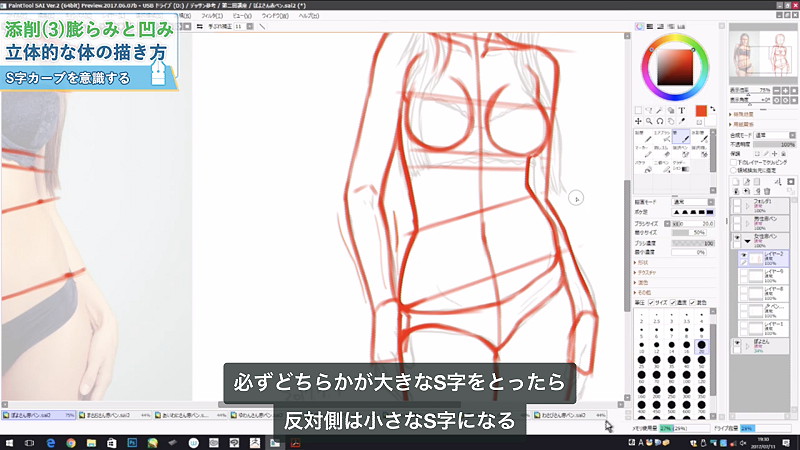The width and height of the screenshot is (800, 450).
Task: Switch to わださん赤ペン.sai2 document tab
Action: tap(570, 415)
